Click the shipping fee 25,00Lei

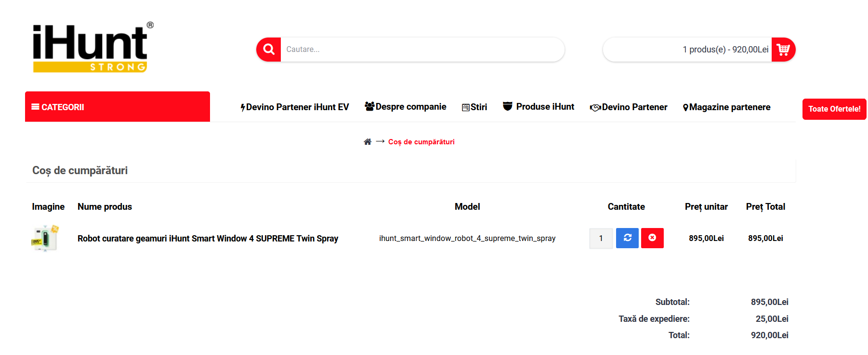coord(772,319)
